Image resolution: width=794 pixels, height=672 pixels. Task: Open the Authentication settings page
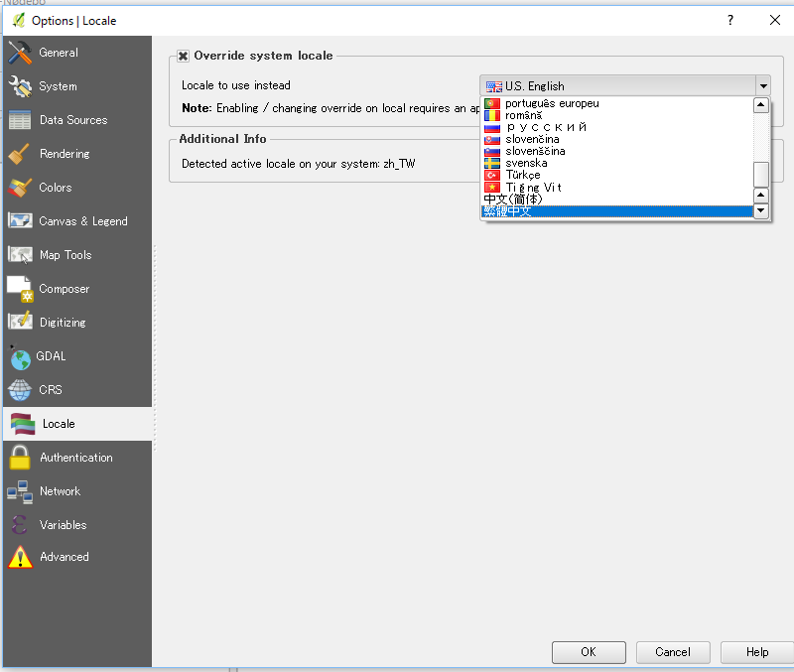[77, 458]
